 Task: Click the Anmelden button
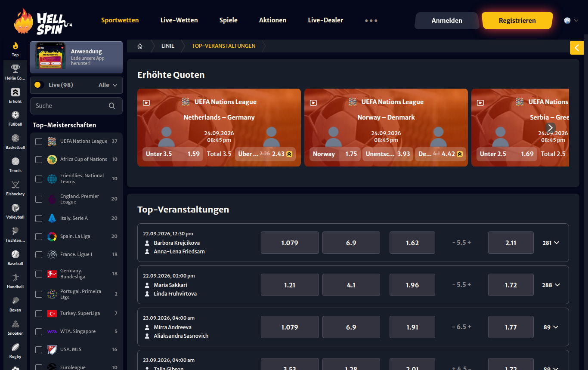coord(447,21)
